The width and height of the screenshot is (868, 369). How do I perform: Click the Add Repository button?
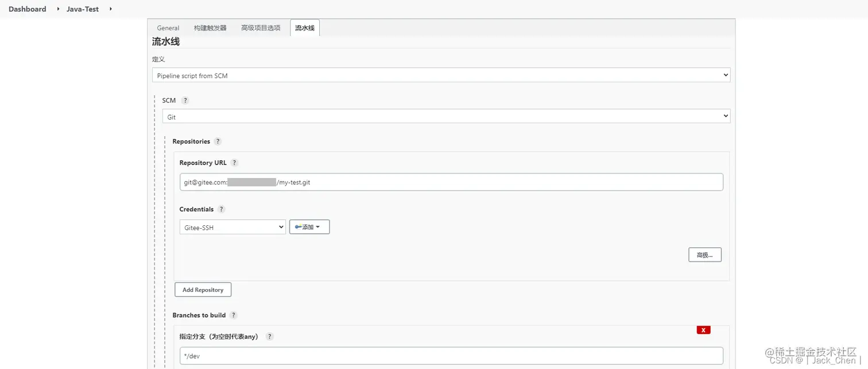(x=203, y=290)
